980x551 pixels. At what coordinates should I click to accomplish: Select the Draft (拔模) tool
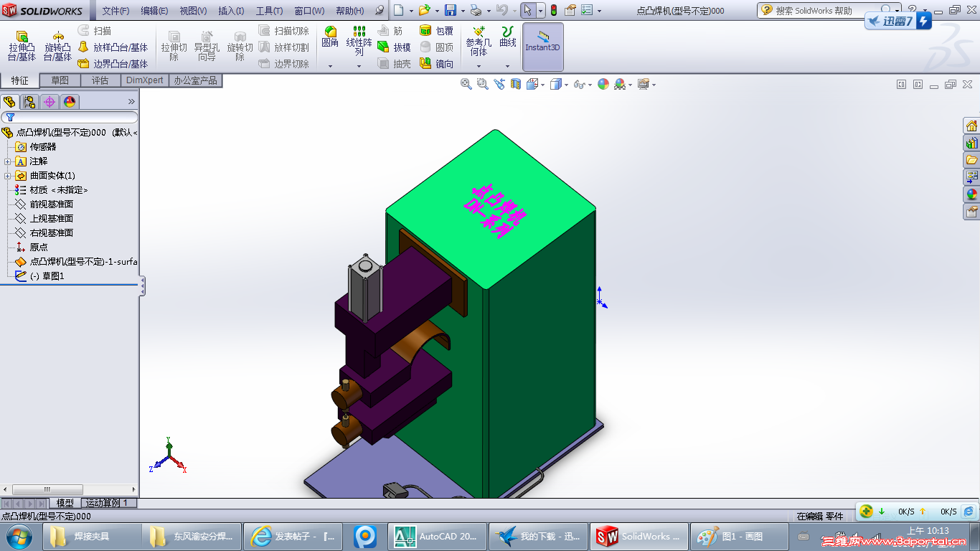(x=395, y=47)
